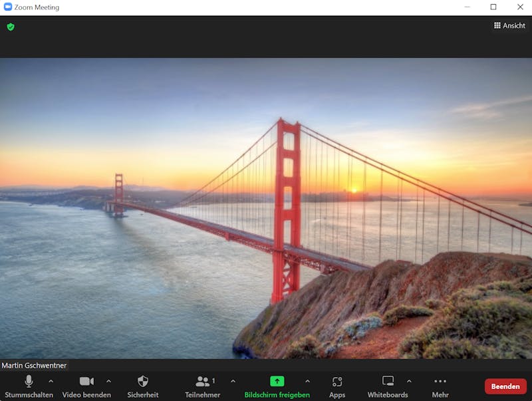Open video options arrow beside Video beenden

tap(108, 381)
